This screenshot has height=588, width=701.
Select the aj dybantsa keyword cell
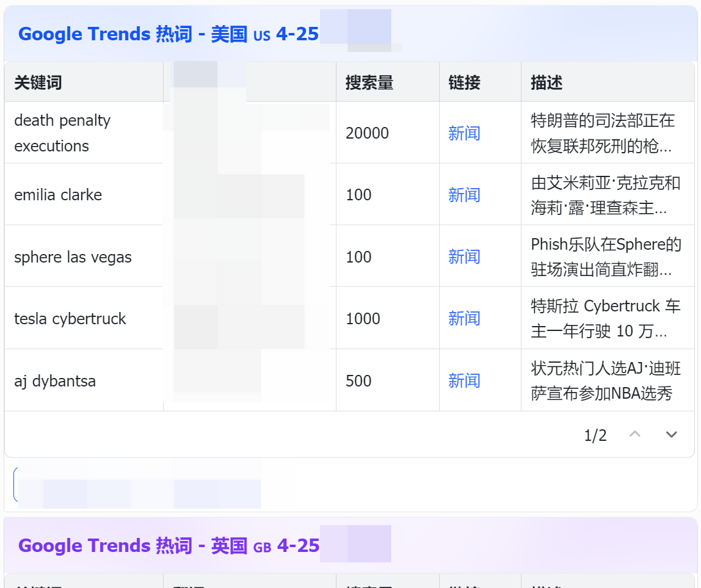pos(55,381)
